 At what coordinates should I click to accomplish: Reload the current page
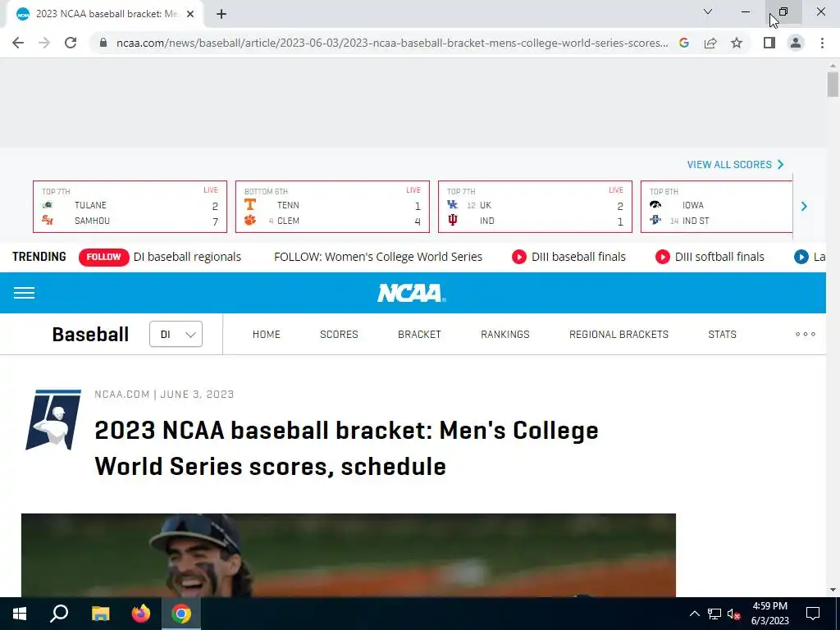point(71,43)
